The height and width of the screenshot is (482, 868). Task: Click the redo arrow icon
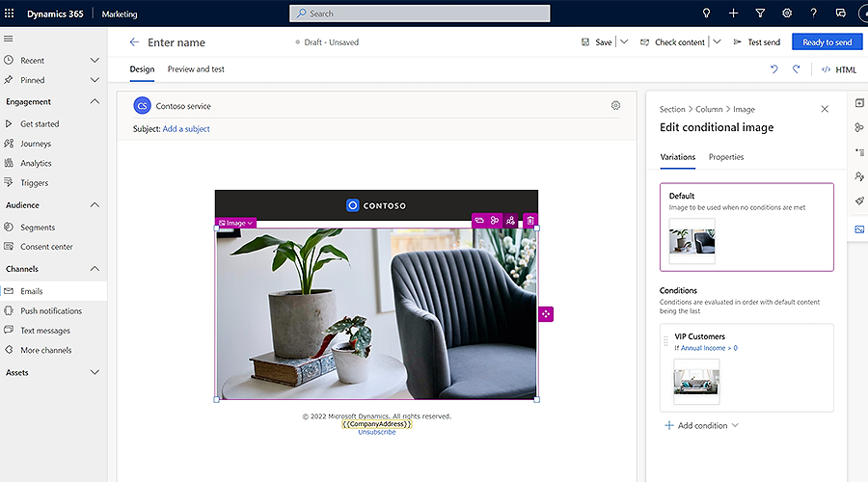[796, 69]
